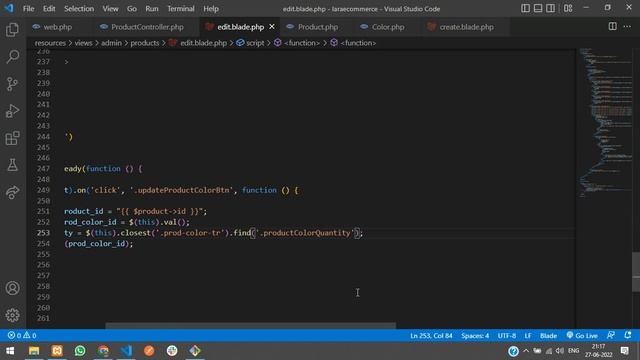
Task: Open the Run and Debug view
Action: click(x=12, y=111)
